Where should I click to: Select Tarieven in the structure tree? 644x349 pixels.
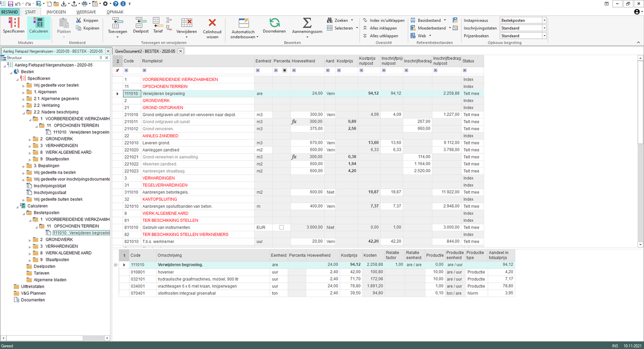click(42, 273)
